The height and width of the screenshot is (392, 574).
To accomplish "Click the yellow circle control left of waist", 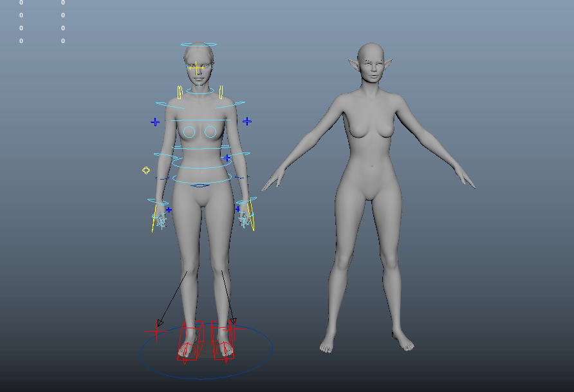I will coord(146,171).
